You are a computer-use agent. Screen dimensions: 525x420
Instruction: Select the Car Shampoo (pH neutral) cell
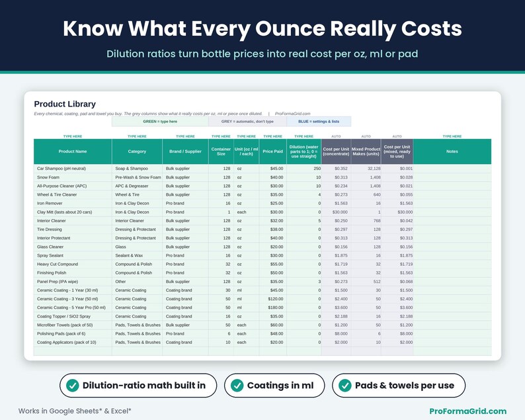pos(73,169)
